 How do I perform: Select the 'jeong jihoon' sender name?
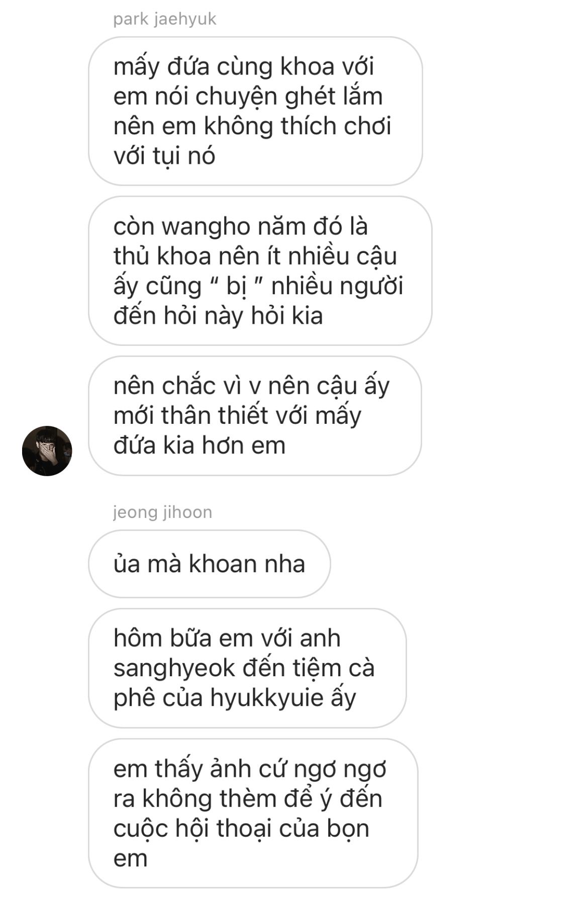[162, 512]
